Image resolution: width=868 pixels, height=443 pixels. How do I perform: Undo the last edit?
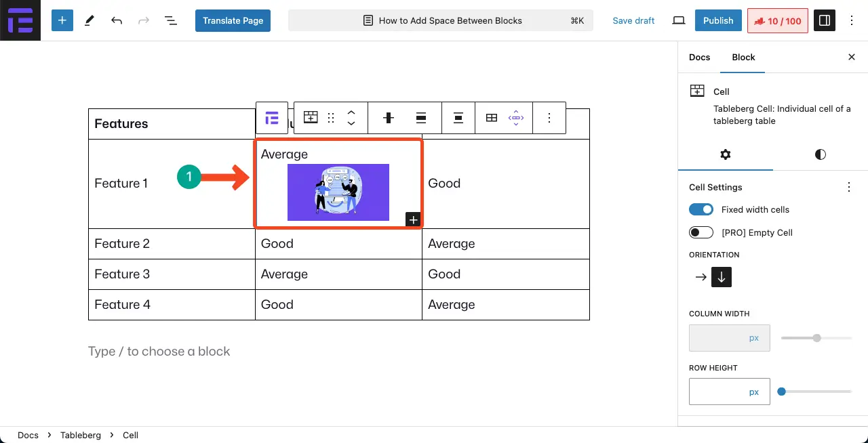117,20
